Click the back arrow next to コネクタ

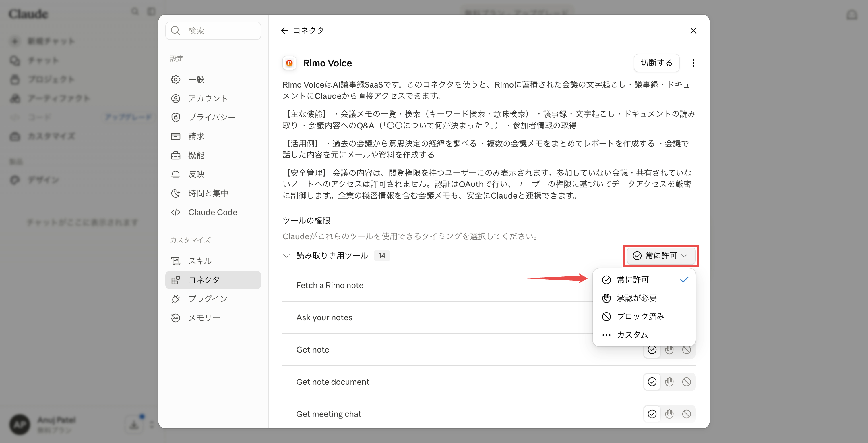click(284, 31)
